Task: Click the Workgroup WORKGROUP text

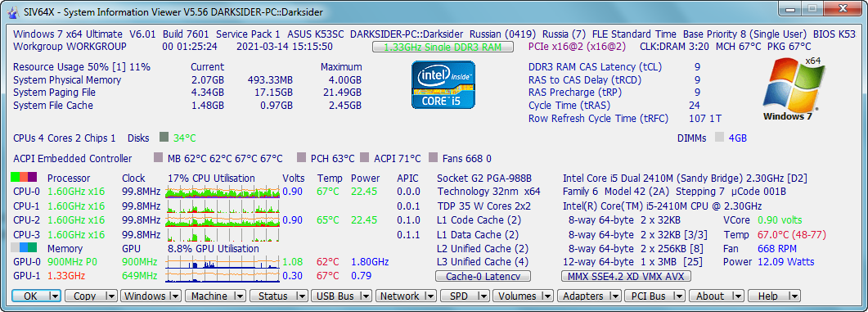Action: [70, 47]
